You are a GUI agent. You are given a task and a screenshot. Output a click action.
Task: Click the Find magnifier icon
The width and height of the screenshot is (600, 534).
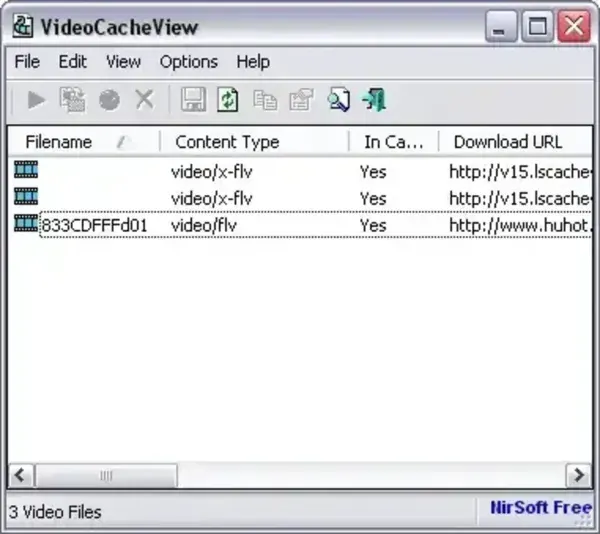click(339, 100)
